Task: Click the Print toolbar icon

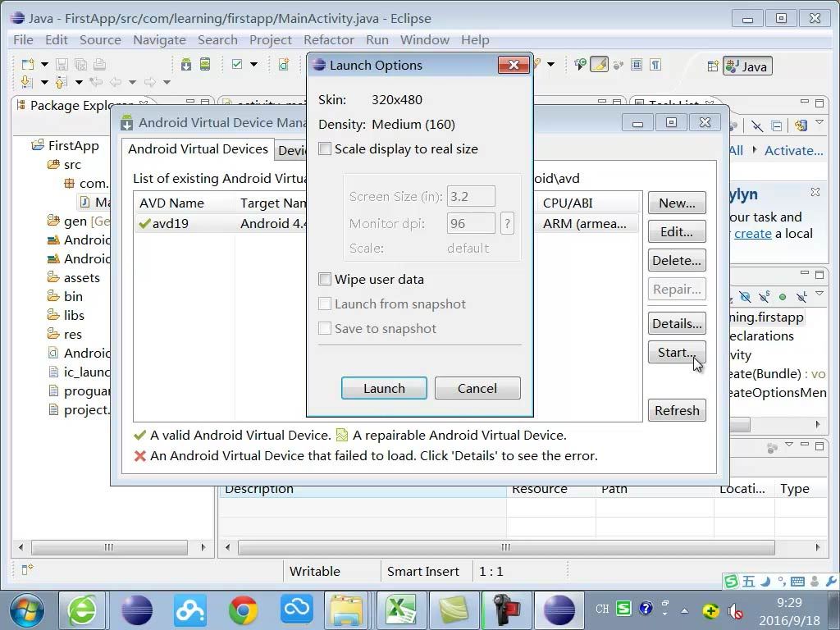Action: (99, 65)
